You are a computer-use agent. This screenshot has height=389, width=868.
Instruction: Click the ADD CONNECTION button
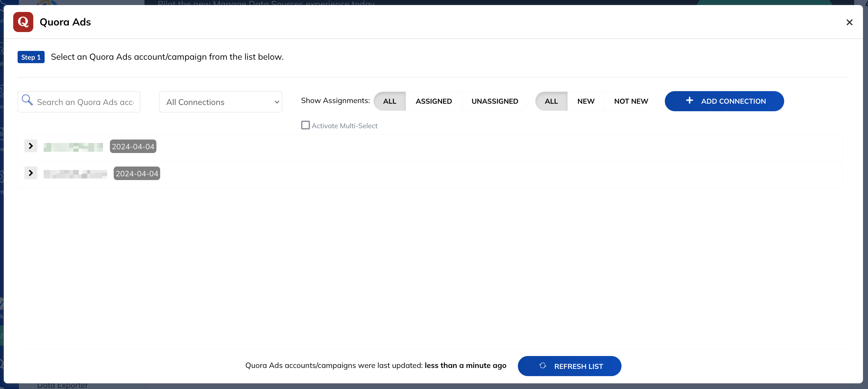coord(724,101)
